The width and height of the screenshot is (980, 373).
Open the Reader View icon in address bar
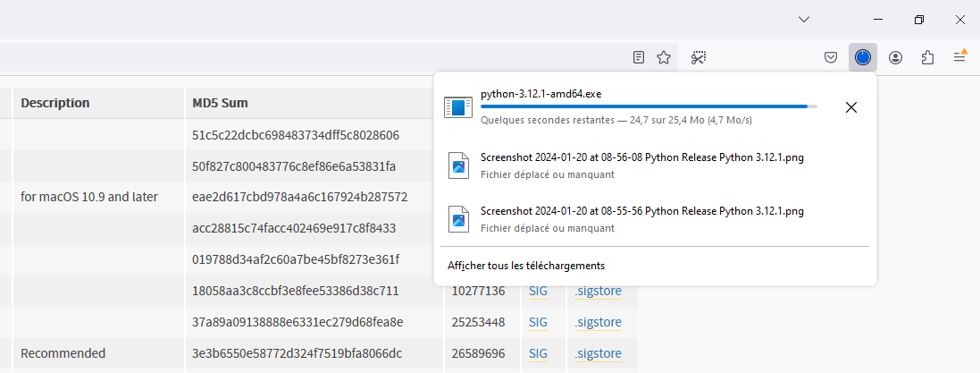pyautogui.click(x=638, y=57)
